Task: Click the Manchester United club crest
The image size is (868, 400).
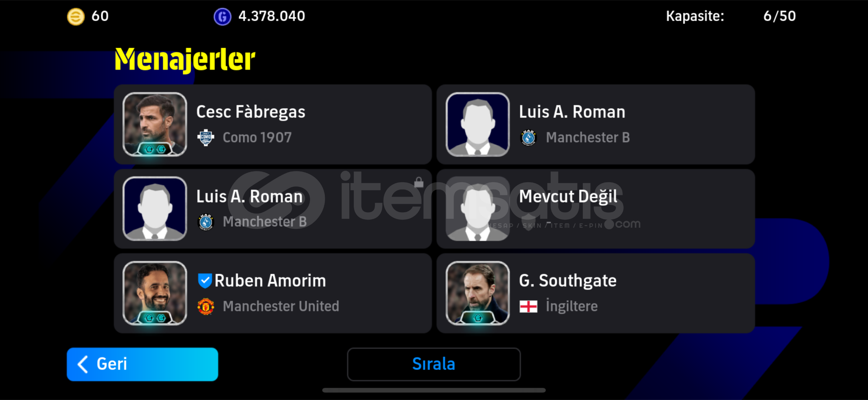Action: [206, 306]
